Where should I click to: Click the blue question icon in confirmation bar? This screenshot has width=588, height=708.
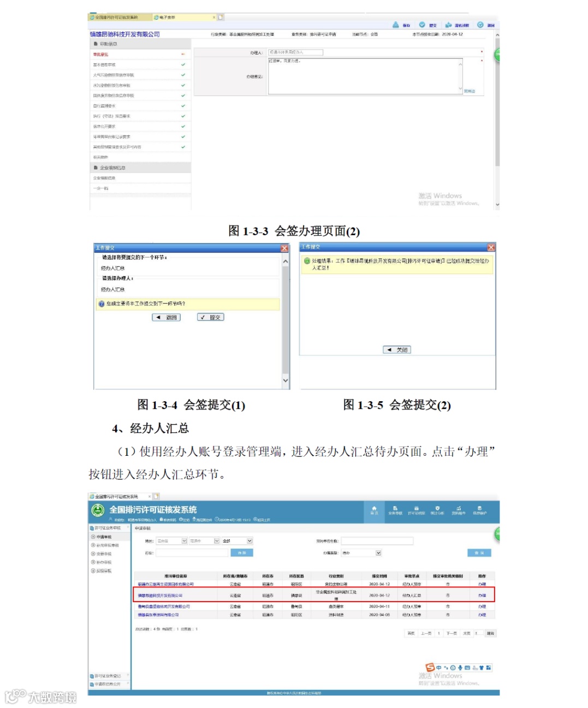(x=101, y=304)
